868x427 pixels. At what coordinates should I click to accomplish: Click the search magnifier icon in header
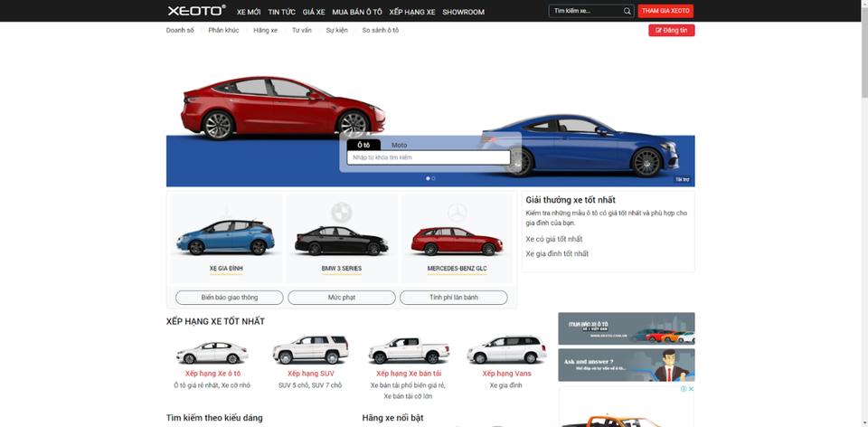627,12
